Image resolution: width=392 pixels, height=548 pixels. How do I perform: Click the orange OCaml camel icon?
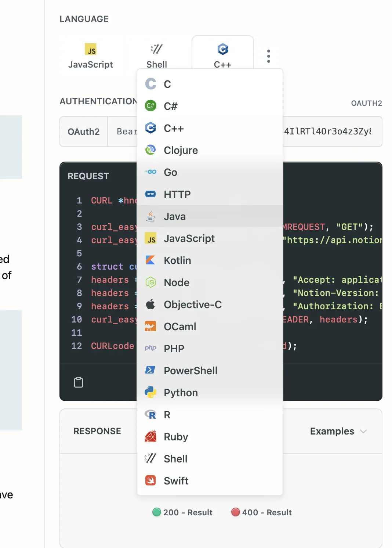(x=150, y=326)
